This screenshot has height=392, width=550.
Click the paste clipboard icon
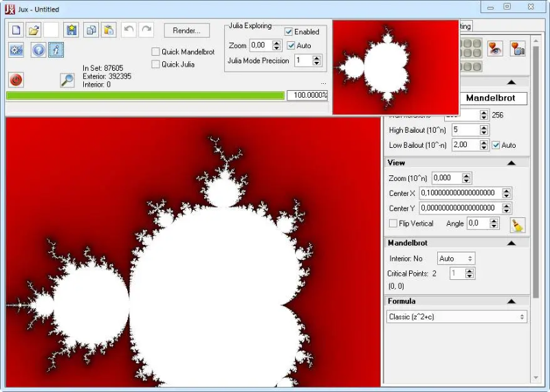click(x=109, y=30)
